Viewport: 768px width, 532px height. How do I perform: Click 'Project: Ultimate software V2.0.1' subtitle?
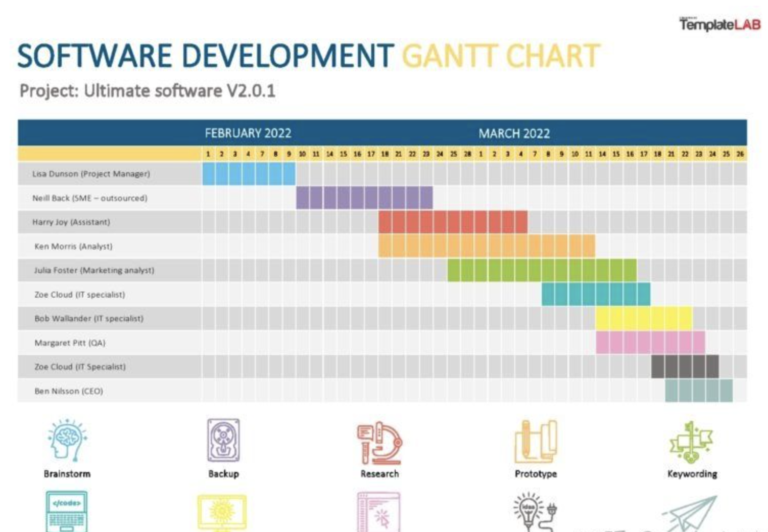(148, 91)
